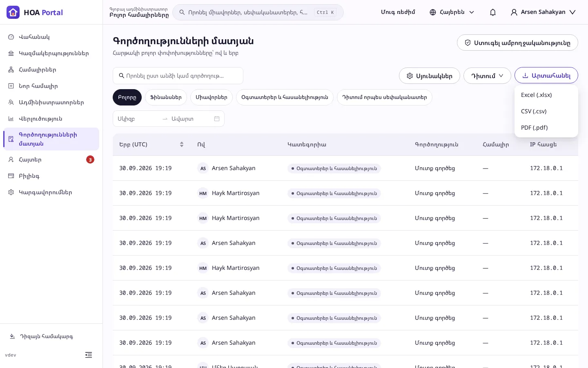Open Հայտեր with badge 3 in sidebar
The width and height of the screenshot is (588, 368).
click(51, 159)
